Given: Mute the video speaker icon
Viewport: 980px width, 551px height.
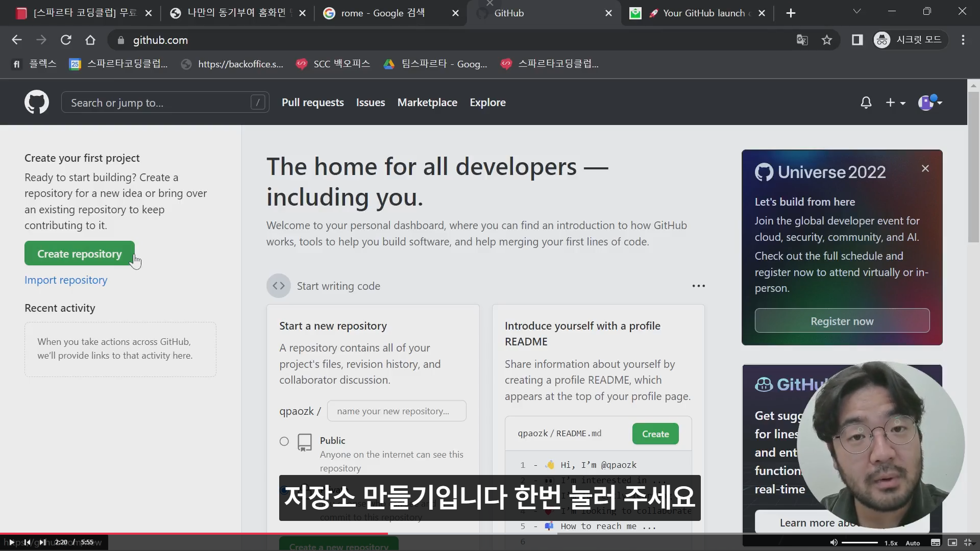Looking at the screenshot, I should pyautogui.click(x=834, y=542).
